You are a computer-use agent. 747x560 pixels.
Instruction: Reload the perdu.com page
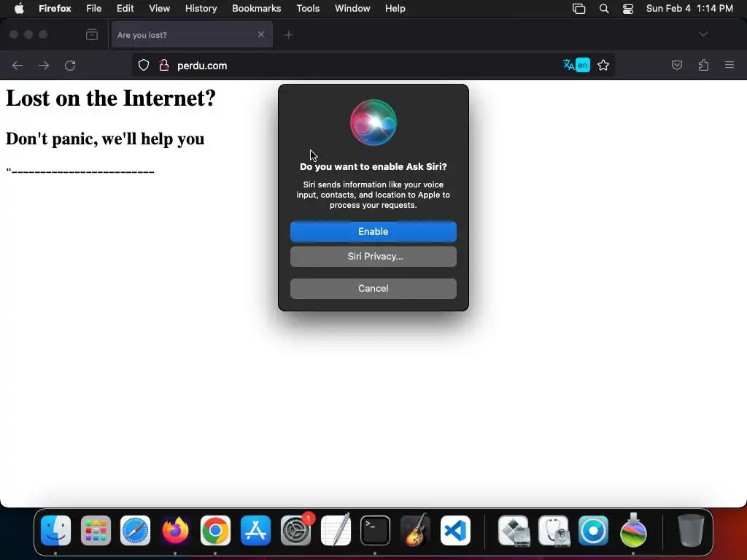pyautogui.click(x=70, y=65)
